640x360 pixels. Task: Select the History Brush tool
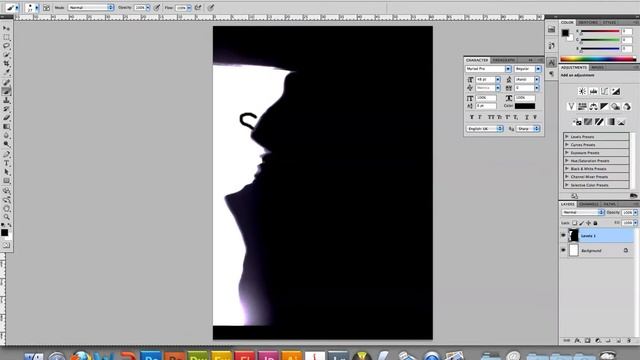click(x=6, y=109)
